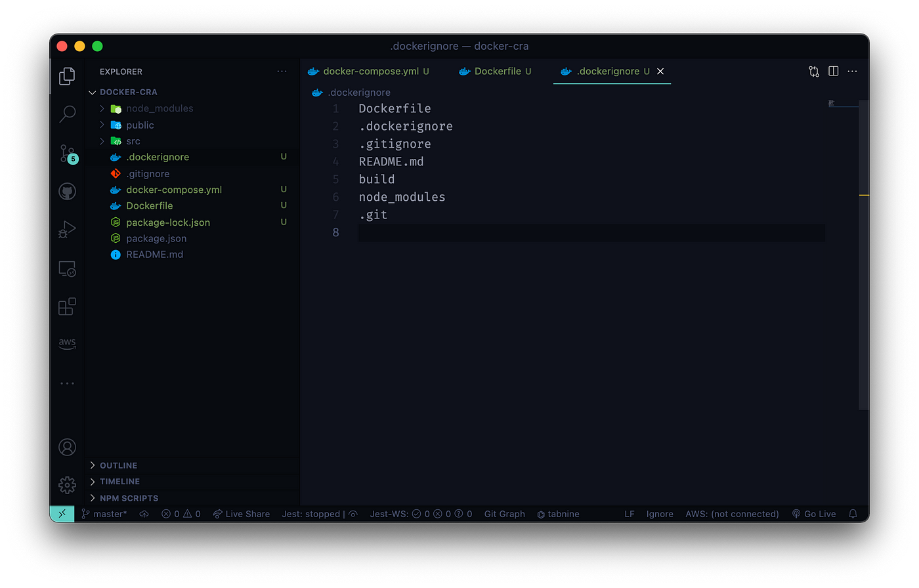Open README.md in explorer
The width and height of the screenshot is (919, 588).
154,255
